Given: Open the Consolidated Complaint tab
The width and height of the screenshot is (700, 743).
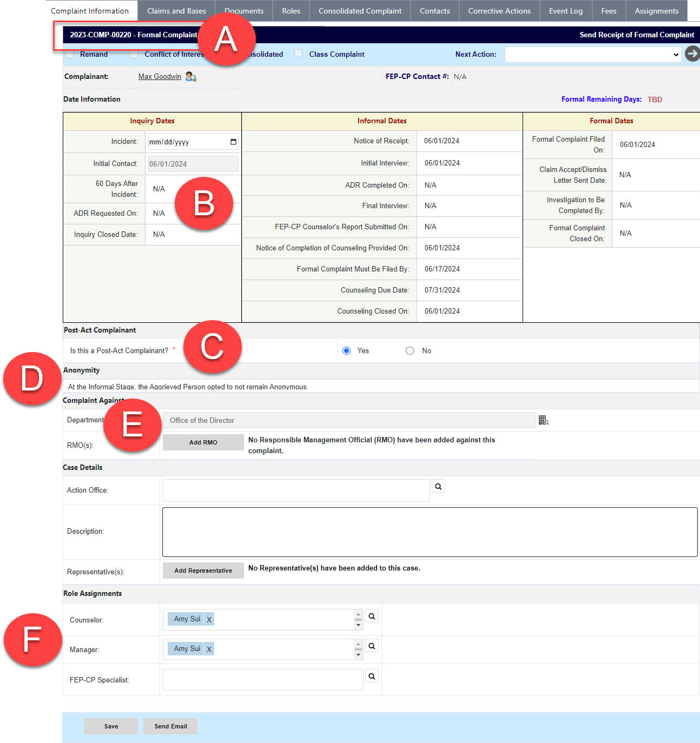Looking at the screenshot, I should coord(360,11).
